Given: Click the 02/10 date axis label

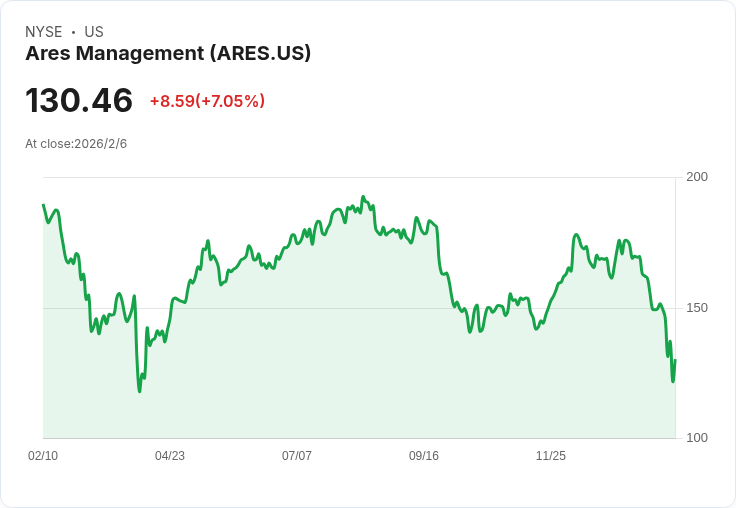Looking at the screenshot, I should point(43,455).
